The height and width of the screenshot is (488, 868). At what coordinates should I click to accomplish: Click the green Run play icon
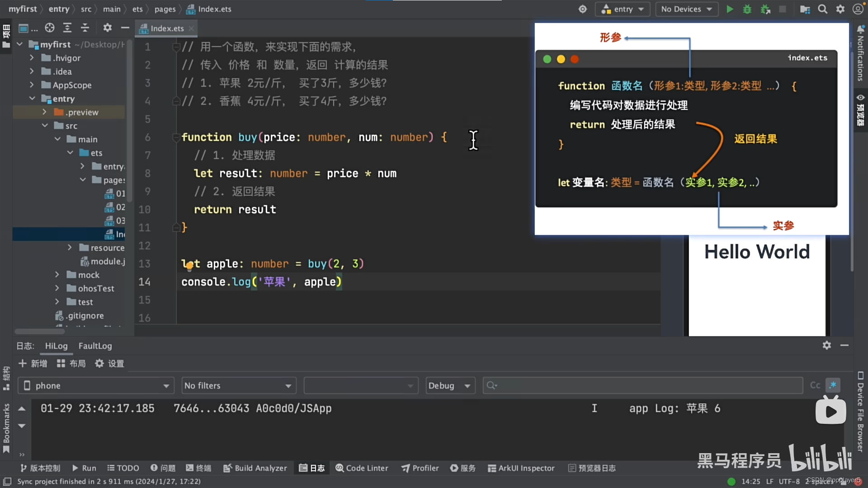730,9
